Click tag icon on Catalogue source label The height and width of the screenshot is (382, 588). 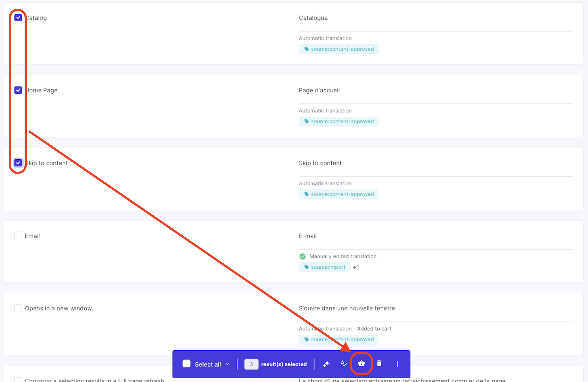306,49
